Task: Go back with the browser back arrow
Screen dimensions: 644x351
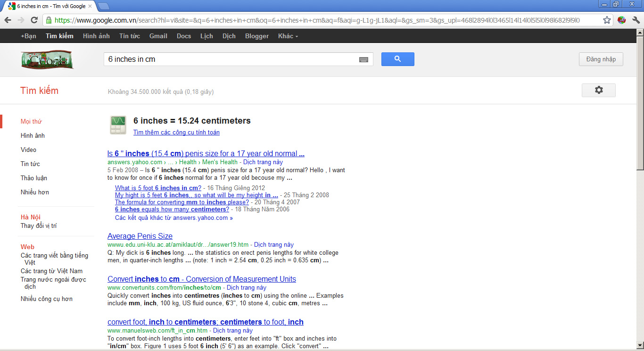Action: [x=8, y=20]
